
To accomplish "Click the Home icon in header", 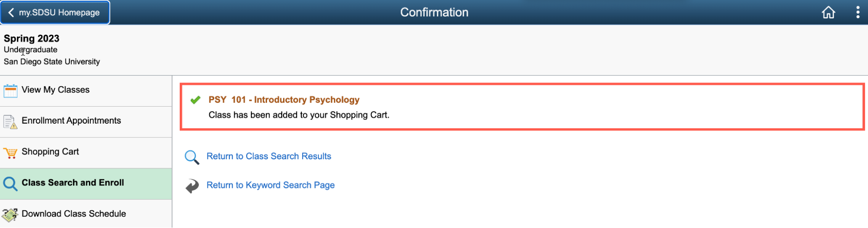I will coord(828,12).
